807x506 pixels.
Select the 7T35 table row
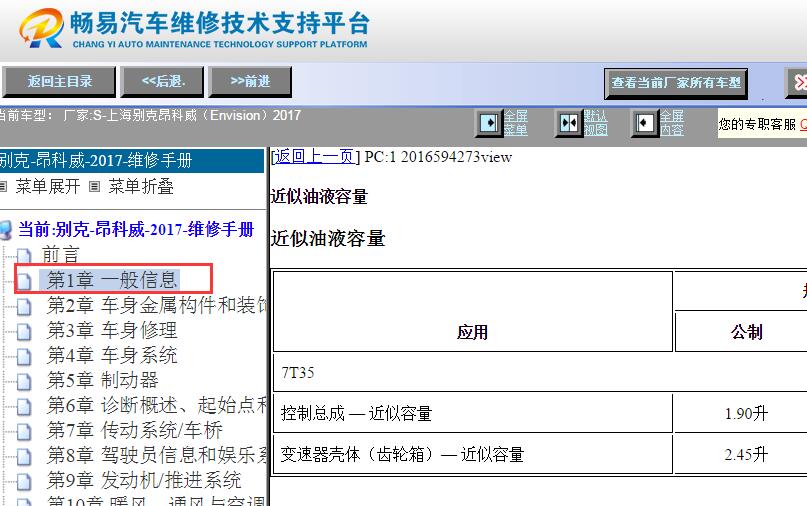point(540,373)
